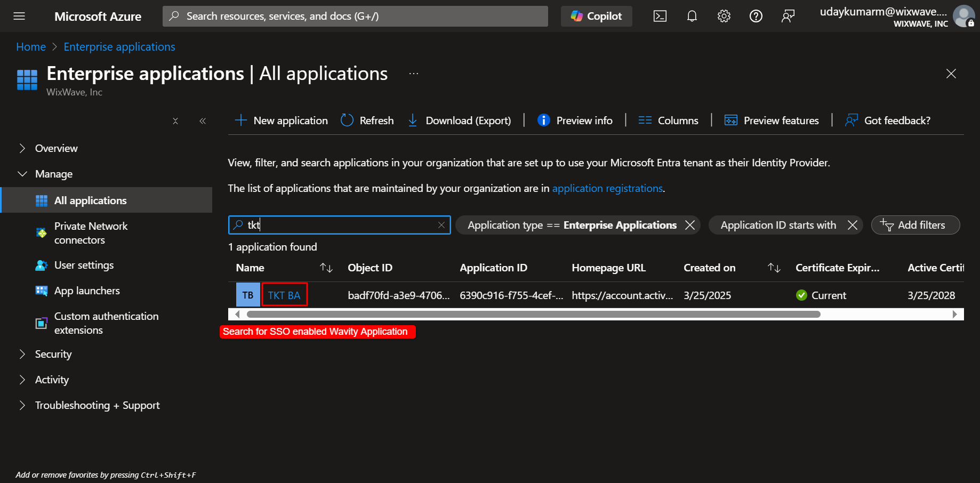
Task: Click the homepage URL cell
Action: [622, 295]
